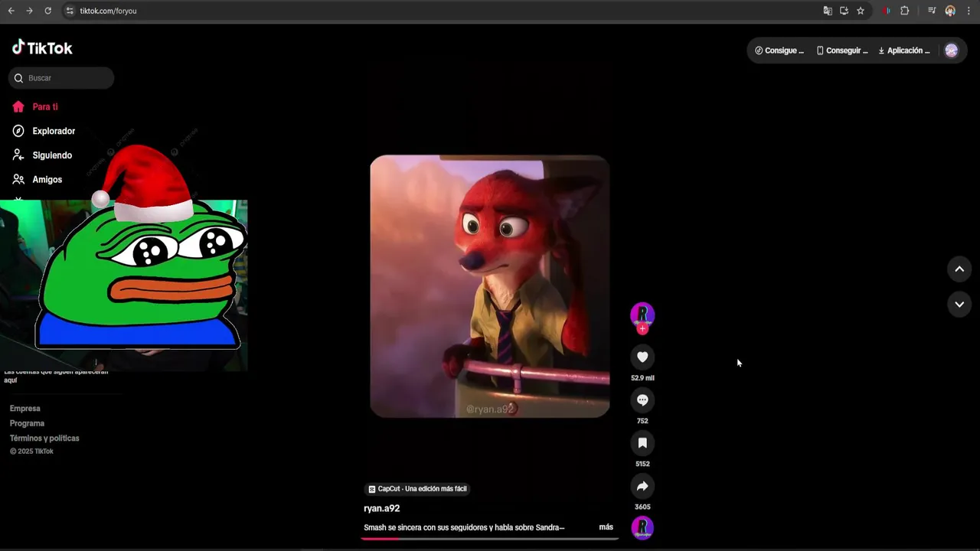980x551 pixels.
Task: Expand the caption with más
Action: pos(606,527)
